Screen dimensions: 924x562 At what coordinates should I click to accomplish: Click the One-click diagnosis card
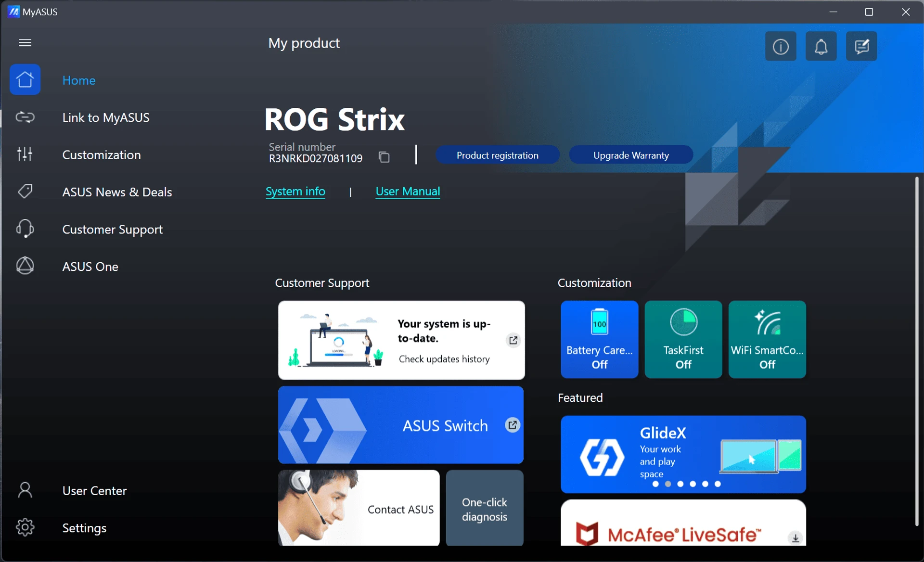point(485,508)
